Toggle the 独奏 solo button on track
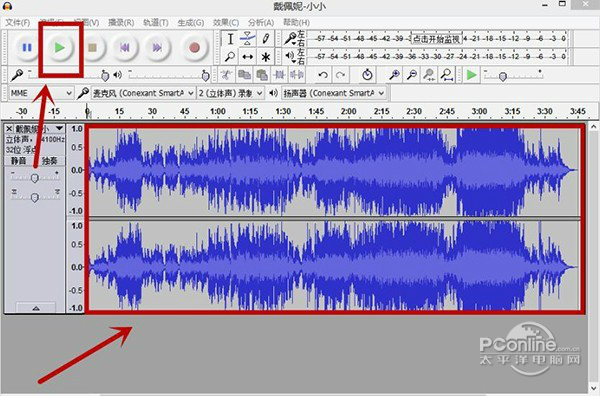 (49, 161)
